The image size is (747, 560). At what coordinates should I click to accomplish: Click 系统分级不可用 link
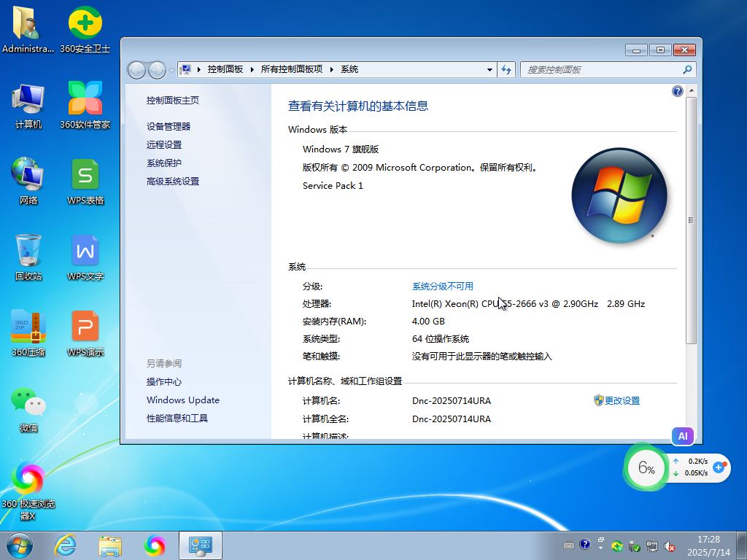point(443,286)
